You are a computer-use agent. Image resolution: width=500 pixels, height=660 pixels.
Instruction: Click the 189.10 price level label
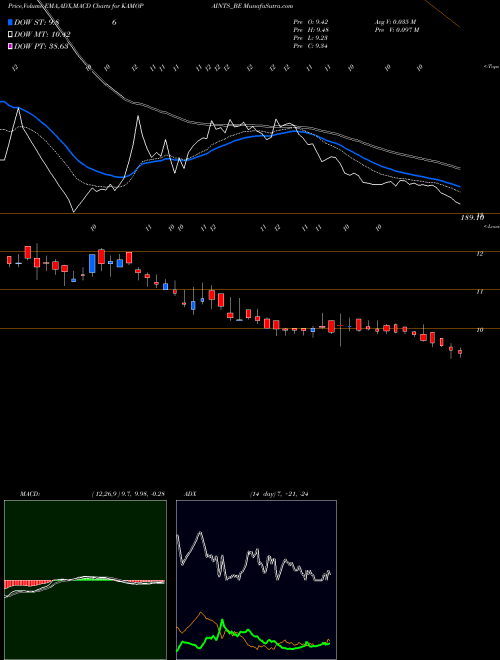(472, 218)
